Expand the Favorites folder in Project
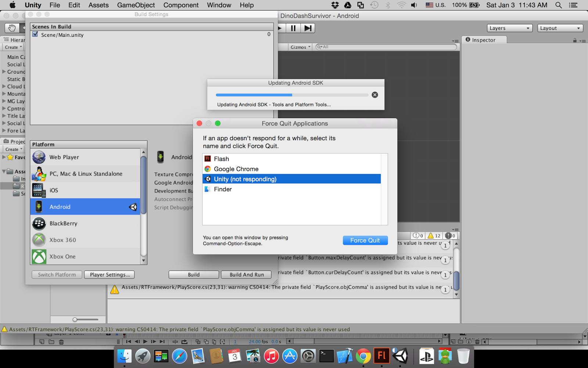588x368 pixels. [4, 157]
